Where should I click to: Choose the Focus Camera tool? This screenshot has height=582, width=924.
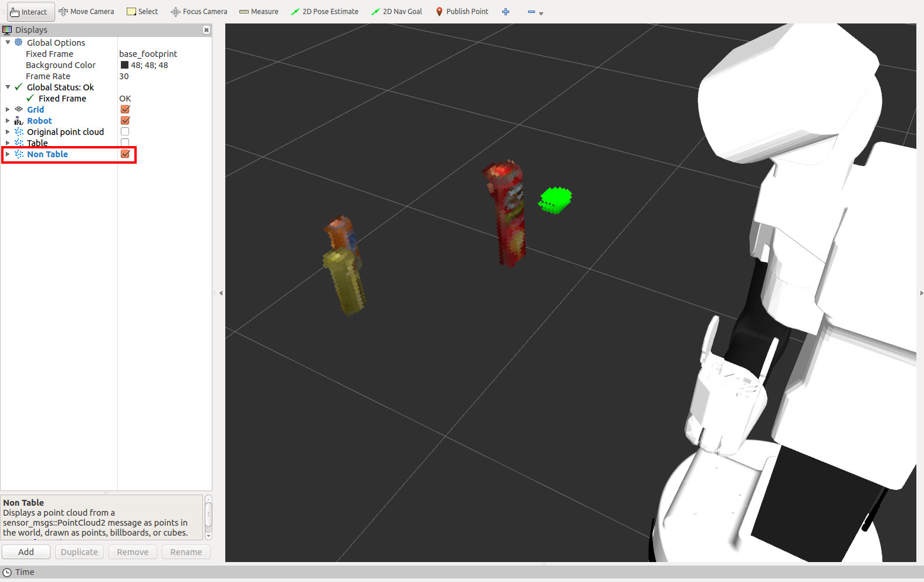click(x=199, y=12)
